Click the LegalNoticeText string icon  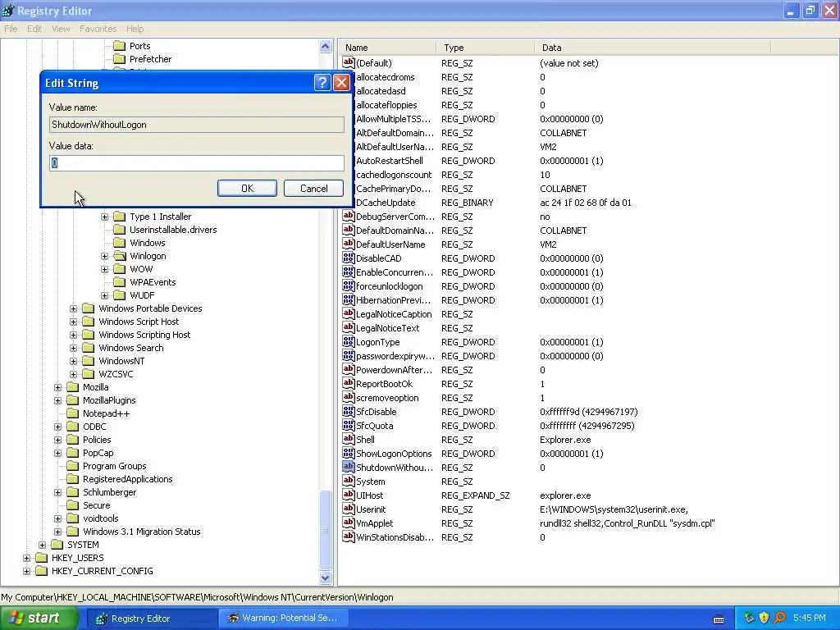[x=348, y=327]
